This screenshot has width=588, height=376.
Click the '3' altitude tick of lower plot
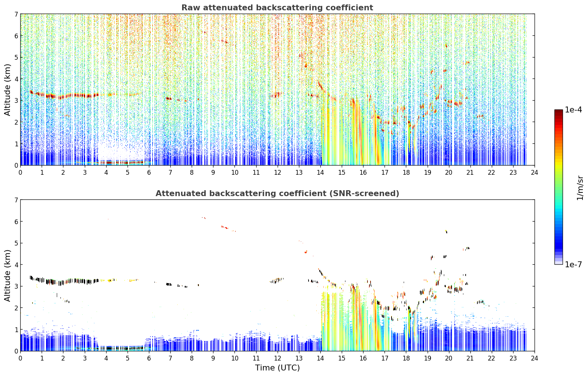(16, 286)
